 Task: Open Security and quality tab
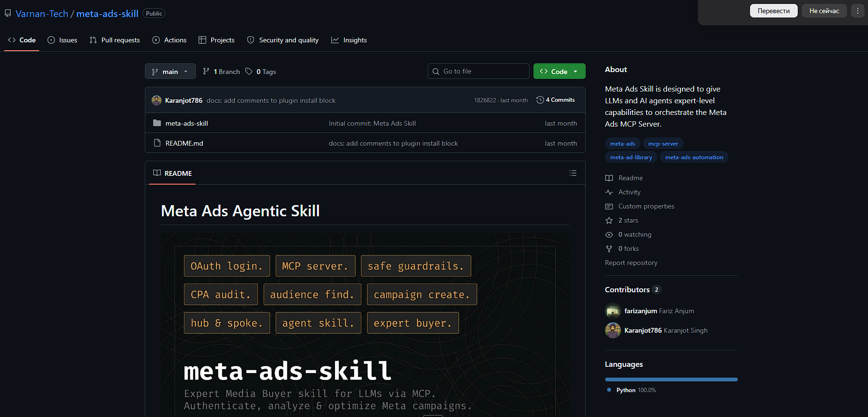coord(283,40)
